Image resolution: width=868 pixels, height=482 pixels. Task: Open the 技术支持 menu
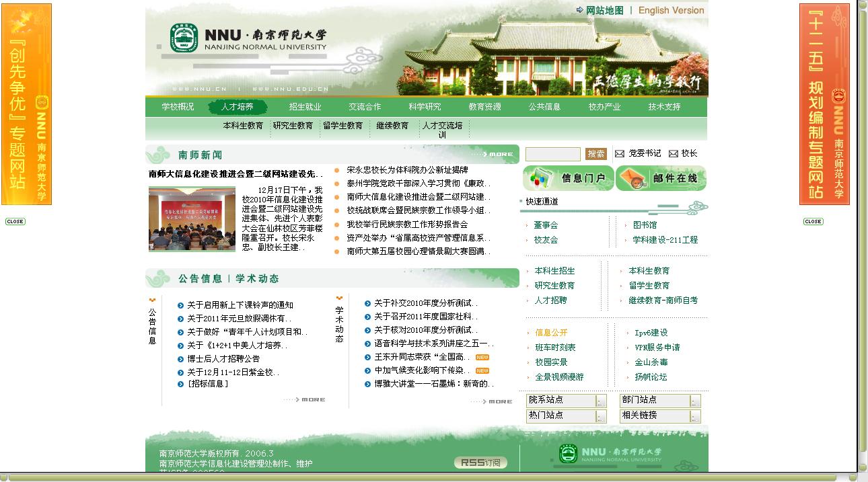(665, 107)
